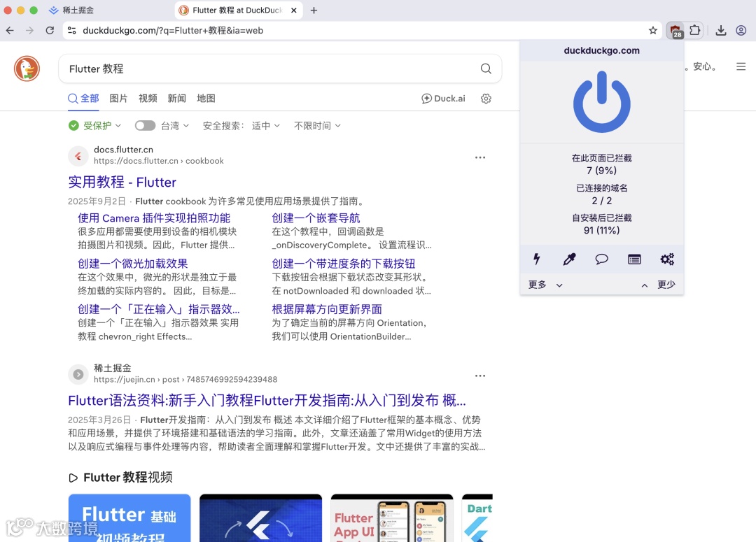Open 实用教程 - Flutter result
This screenshot has width=756, height=542.
(x=122, y=182)
